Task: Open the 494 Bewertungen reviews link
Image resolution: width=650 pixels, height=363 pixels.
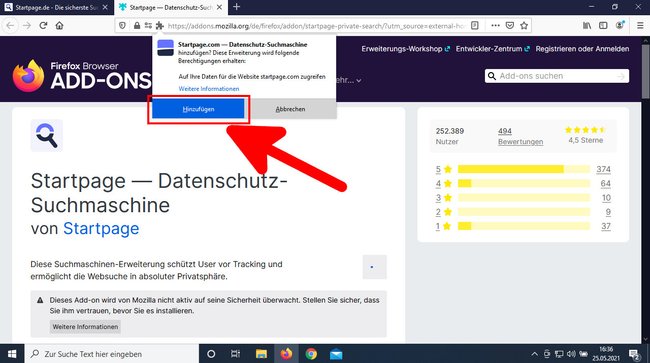Action: 520,136
